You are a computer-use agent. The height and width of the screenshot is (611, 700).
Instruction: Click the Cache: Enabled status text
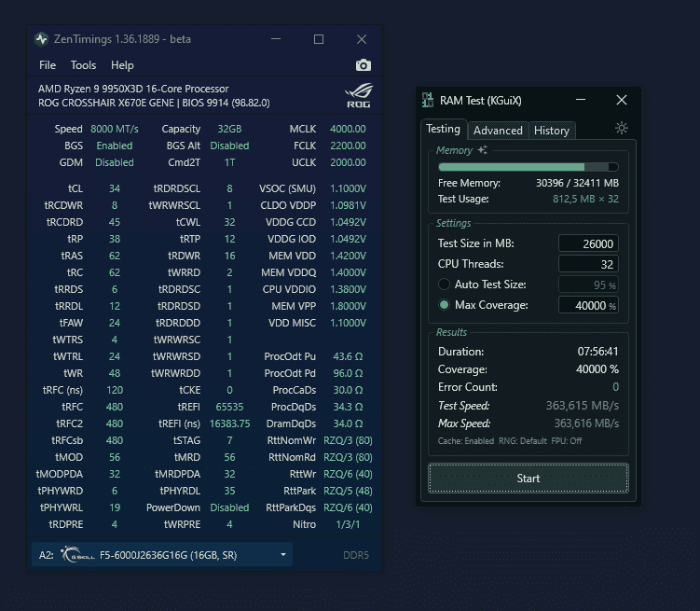click(x=466, y=441)
